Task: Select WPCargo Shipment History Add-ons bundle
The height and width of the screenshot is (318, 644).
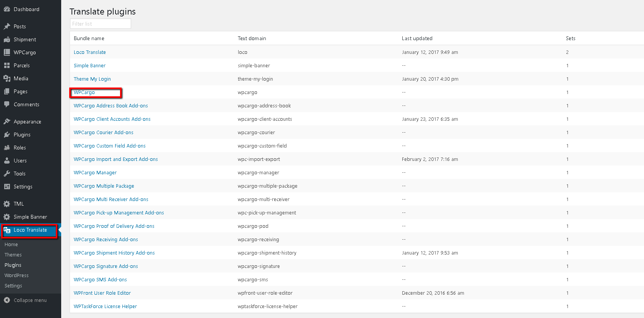Action: [x=114, y=253]
